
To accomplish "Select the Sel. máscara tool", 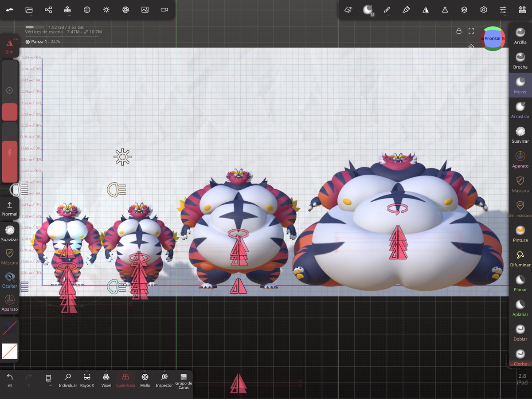I will click(520, 209).
